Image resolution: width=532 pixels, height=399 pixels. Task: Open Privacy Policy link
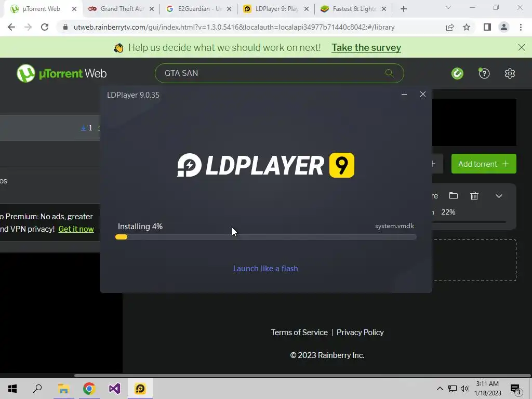[x=360, y=332]
